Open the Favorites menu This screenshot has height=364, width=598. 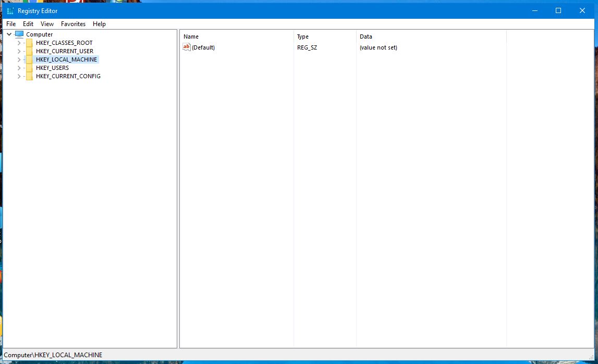73,24
